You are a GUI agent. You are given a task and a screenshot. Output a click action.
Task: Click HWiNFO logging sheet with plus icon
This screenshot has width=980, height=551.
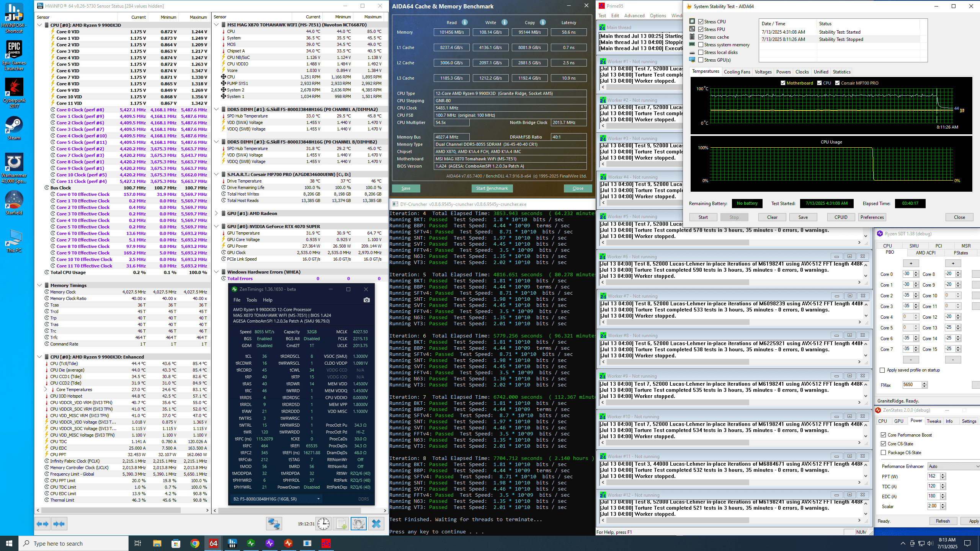[341, 524]
